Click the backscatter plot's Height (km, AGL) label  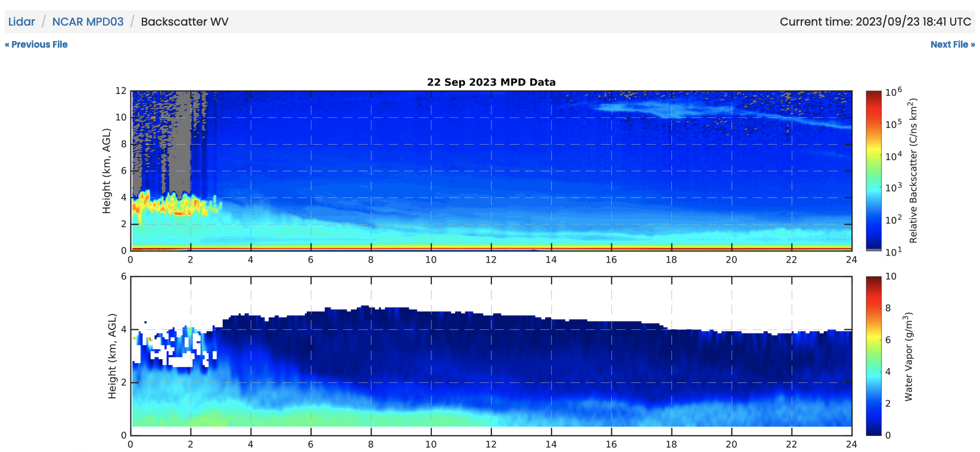tap(107, 171)
